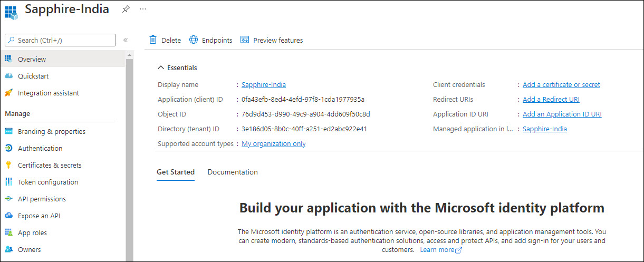The width and height of the screenshot is (644, 262).
Task: Open Preview features icon in toolbar
Action: coord(245,40)
